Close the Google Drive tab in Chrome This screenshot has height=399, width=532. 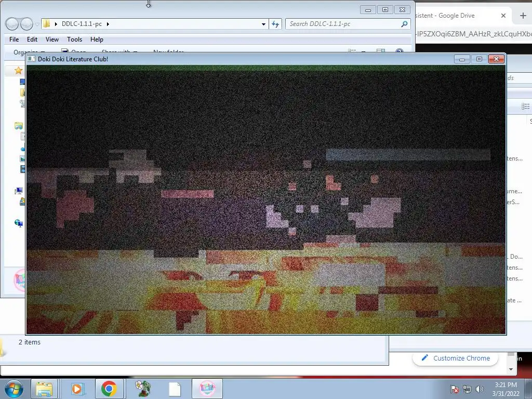503,16
